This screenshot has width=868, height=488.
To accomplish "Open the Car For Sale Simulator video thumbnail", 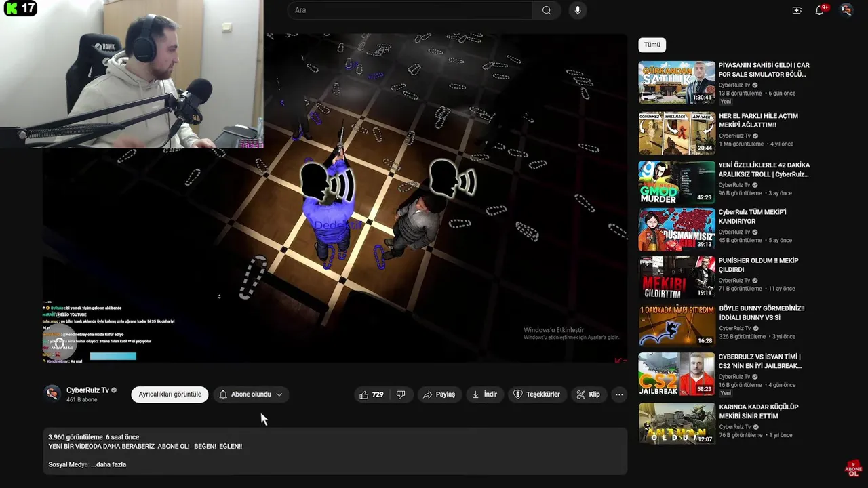I will click(x=677, y=83).
